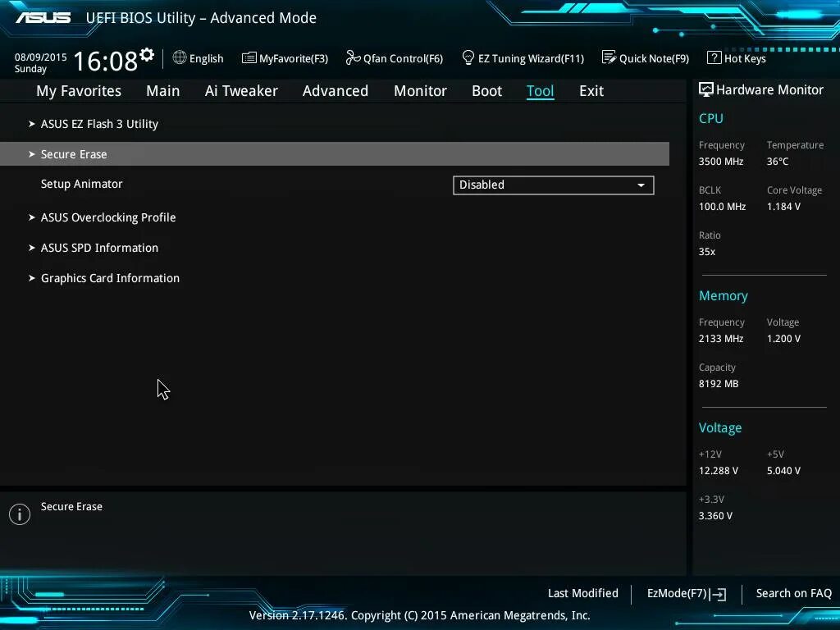
Task: Click Core Voltage value 1.184 V
Action: [783, 206]
